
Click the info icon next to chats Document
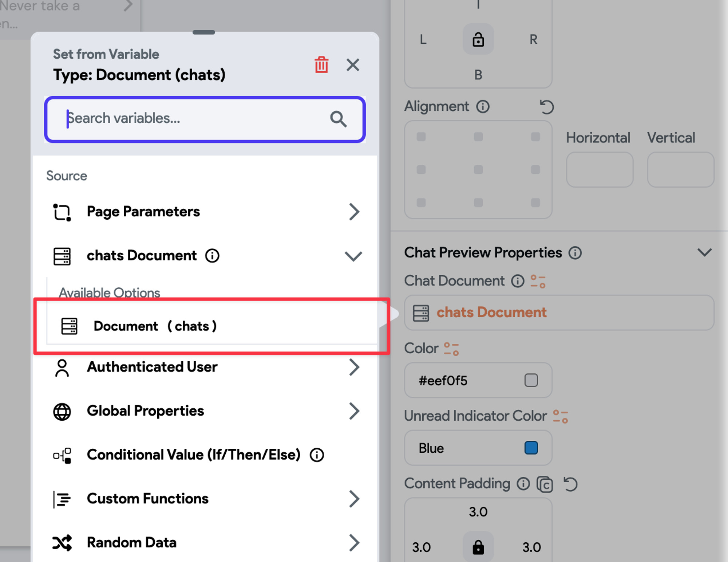(212, 256)
